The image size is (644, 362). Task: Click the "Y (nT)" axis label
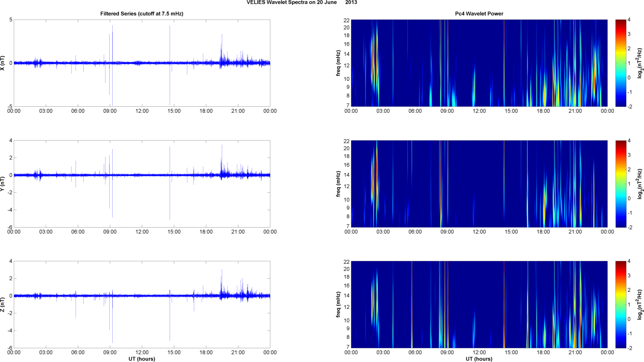click(x=3, y=184)
